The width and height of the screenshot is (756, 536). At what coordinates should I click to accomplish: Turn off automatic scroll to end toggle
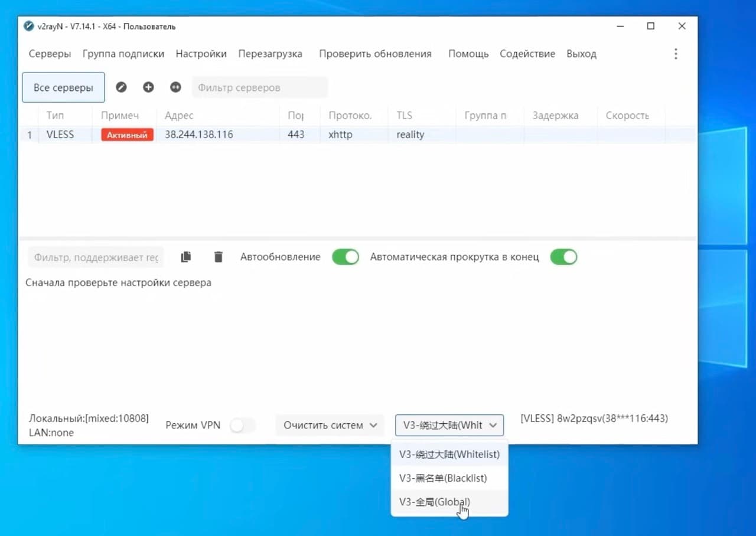click(x=563, y=257)
